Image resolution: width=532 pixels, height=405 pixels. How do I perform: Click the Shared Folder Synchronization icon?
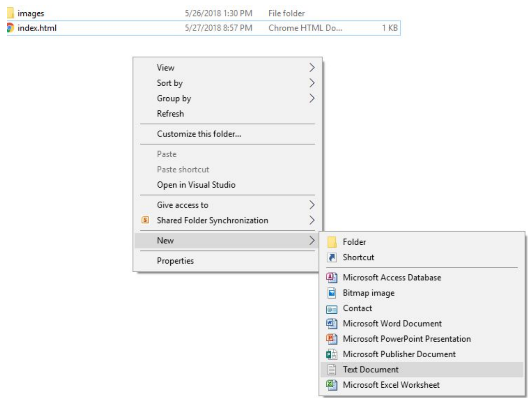click(145, 220)
